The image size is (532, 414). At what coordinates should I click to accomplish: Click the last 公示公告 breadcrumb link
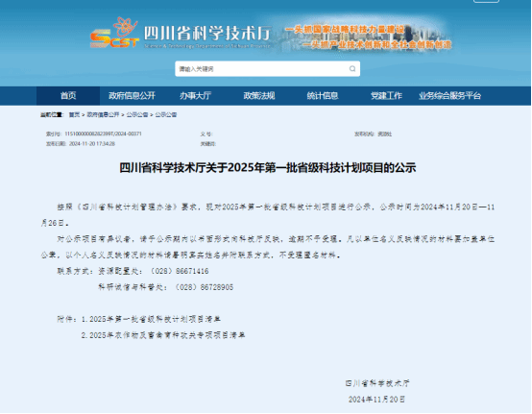coord(166,114)
